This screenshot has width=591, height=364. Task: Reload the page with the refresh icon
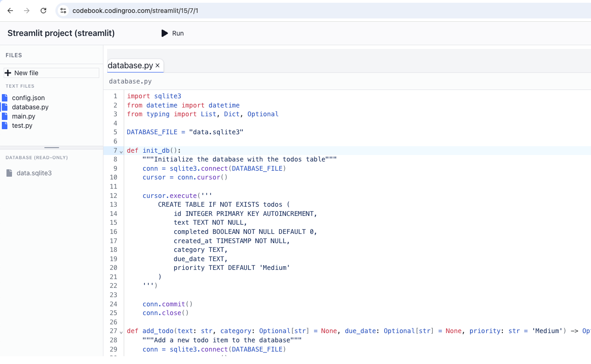click(43, 11)
